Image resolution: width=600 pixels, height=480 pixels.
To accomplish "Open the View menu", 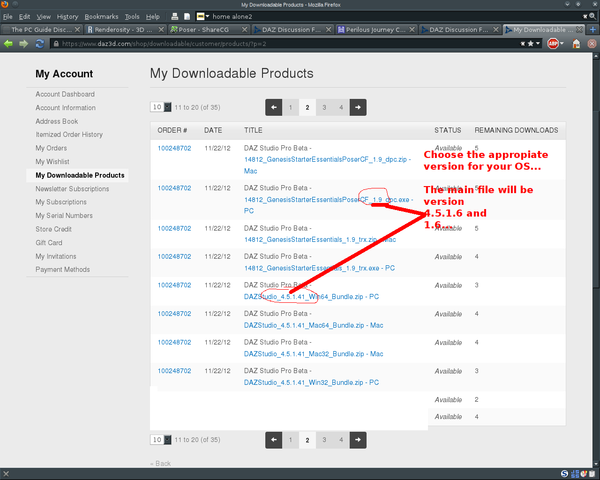I will [x=44, y=16].
